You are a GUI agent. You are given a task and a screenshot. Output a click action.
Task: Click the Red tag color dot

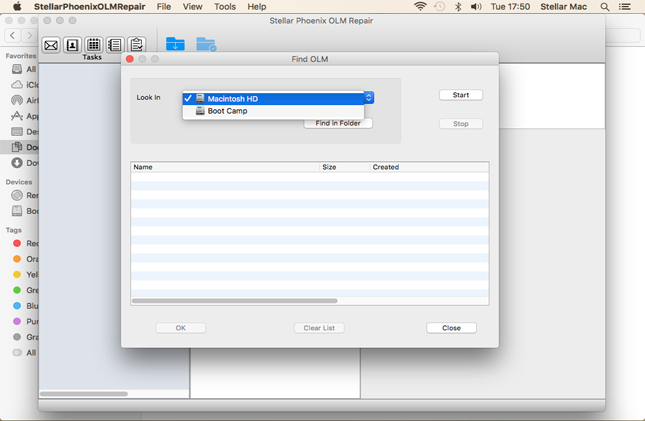[17, 243]
